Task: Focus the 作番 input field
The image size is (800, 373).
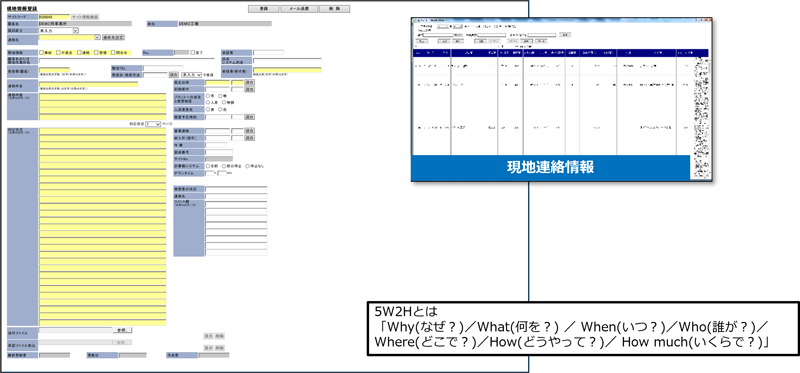Action: click(x=216, y=145)
